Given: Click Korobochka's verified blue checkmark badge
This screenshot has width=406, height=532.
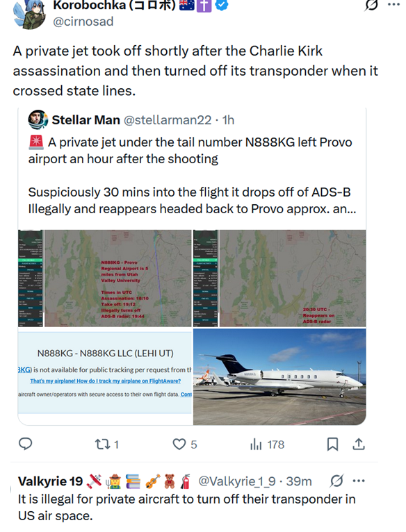Looking at the screenshot, I should pos(222,5).
